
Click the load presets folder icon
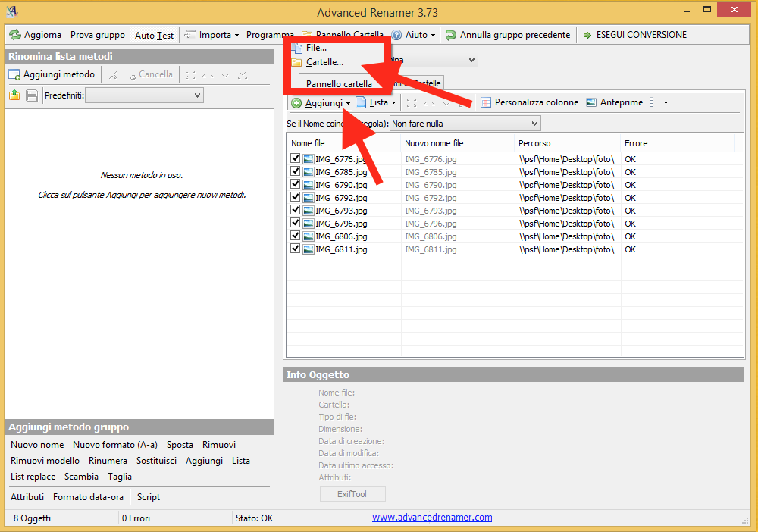pyautogui.click(x=14, y=95)
